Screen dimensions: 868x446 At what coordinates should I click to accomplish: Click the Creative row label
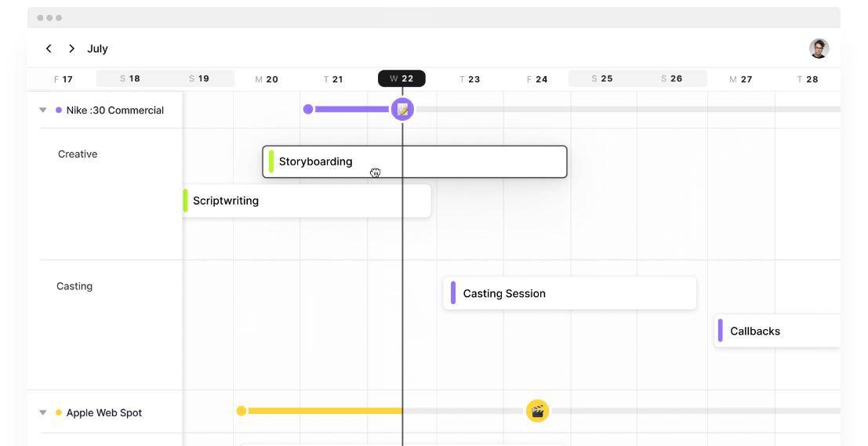coord(78,154)
